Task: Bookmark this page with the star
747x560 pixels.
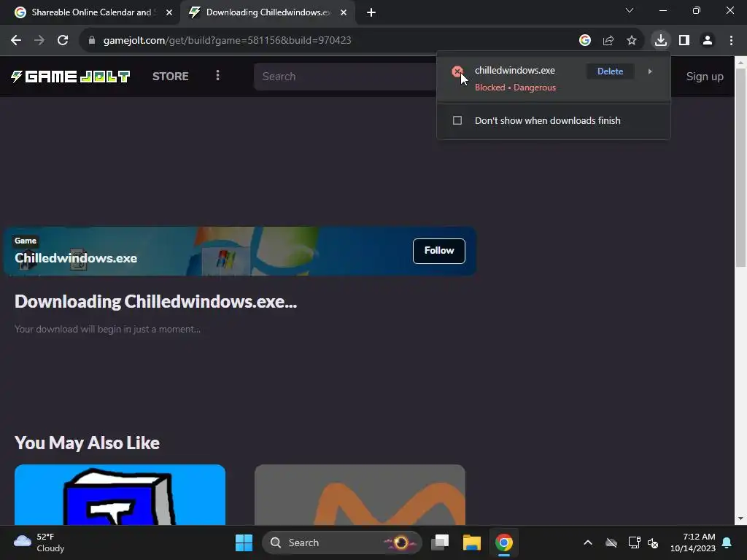Action: click(632, 41)
